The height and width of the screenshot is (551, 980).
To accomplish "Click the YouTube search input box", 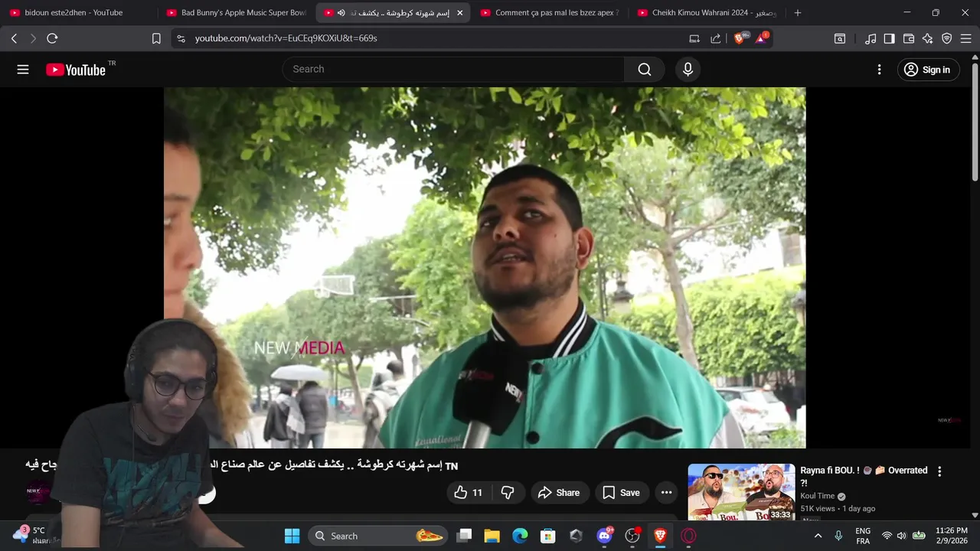I will point(453,70).
